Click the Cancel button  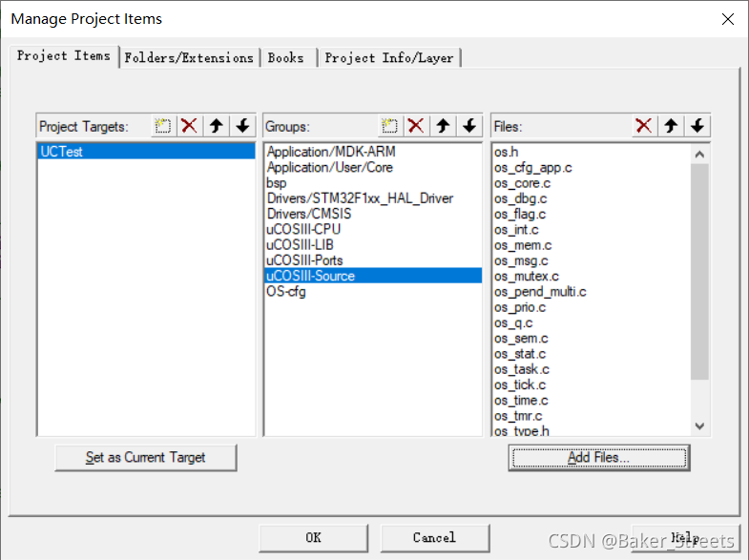(x=435, y=537)
